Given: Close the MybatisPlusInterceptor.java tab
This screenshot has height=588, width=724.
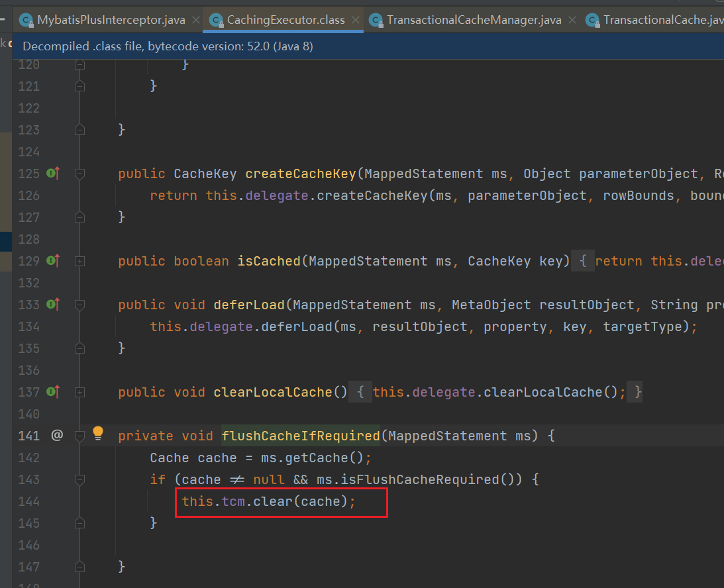Looking at the screenshot, I should click(x=195, y=20).
